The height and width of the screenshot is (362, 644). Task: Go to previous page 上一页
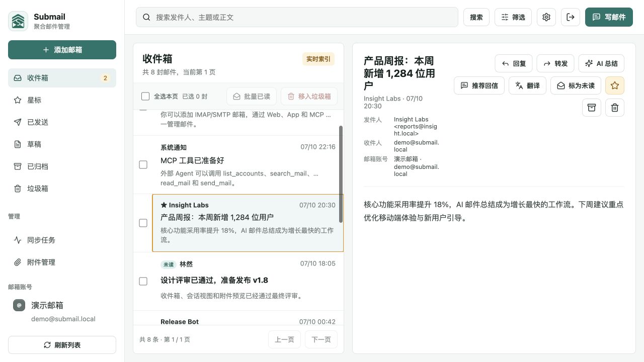click(284, 339)
